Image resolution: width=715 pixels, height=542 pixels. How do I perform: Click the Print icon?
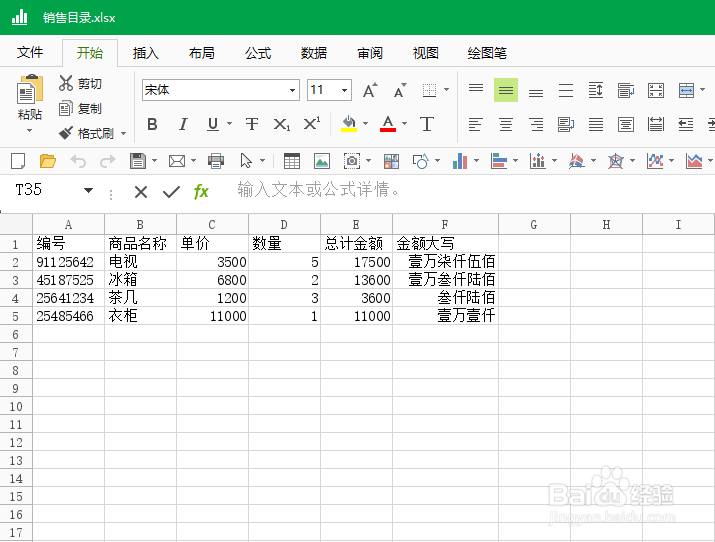pos(216,161)
